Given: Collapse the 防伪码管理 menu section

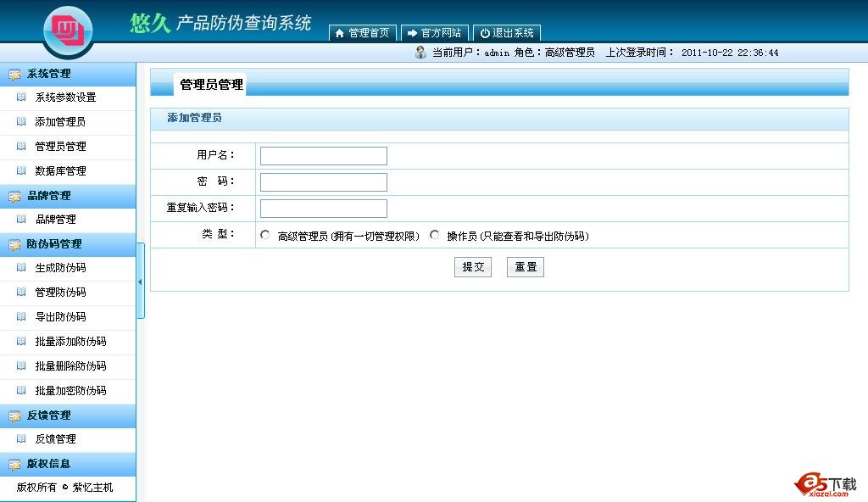Looking at the screenshot, I should tap(68, 244).
